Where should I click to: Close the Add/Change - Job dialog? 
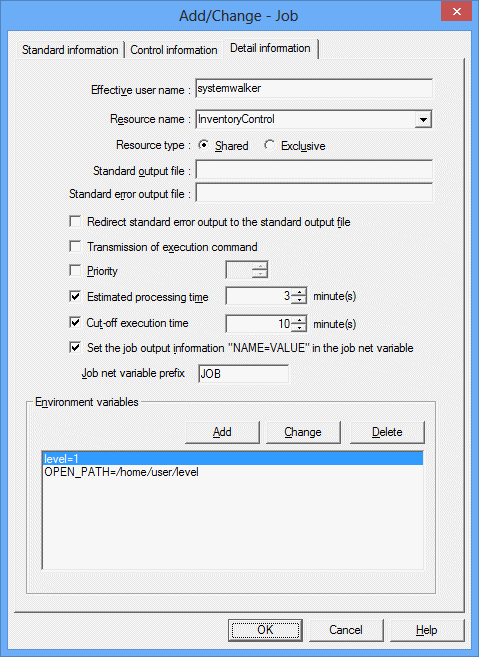tap(457, 11)
